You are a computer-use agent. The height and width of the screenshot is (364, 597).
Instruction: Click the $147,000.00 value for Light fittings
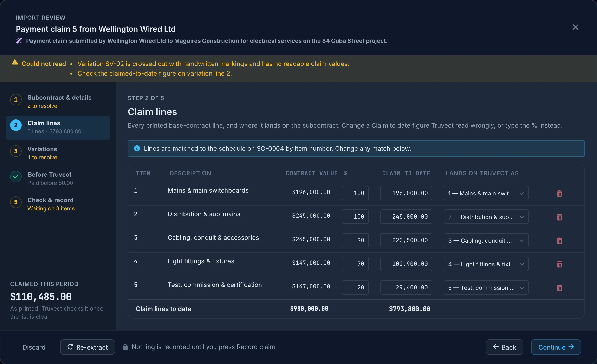point(311,263)
